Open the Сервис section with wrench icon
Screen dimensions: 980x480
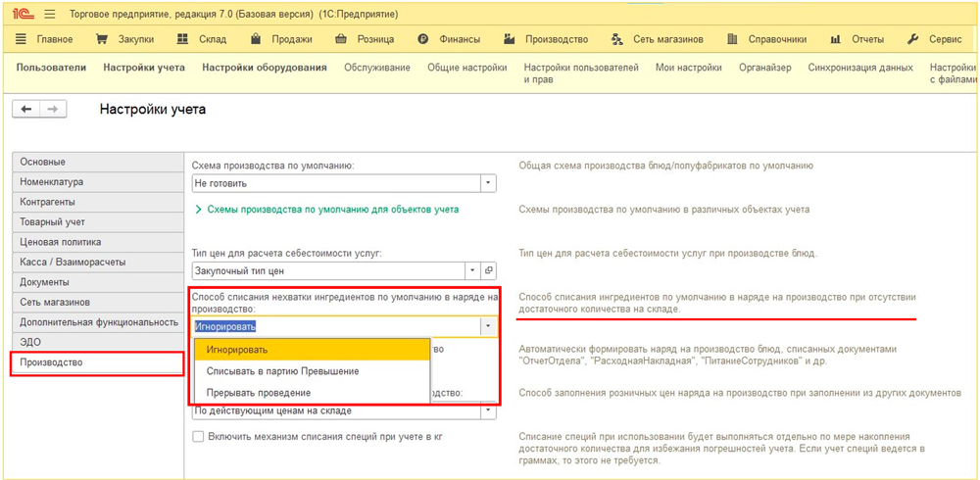coord(934,39)
